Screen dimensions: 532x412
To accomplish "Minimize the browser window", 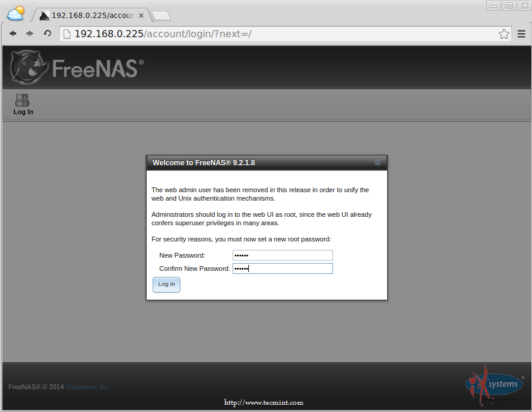I will click(494, 5).
